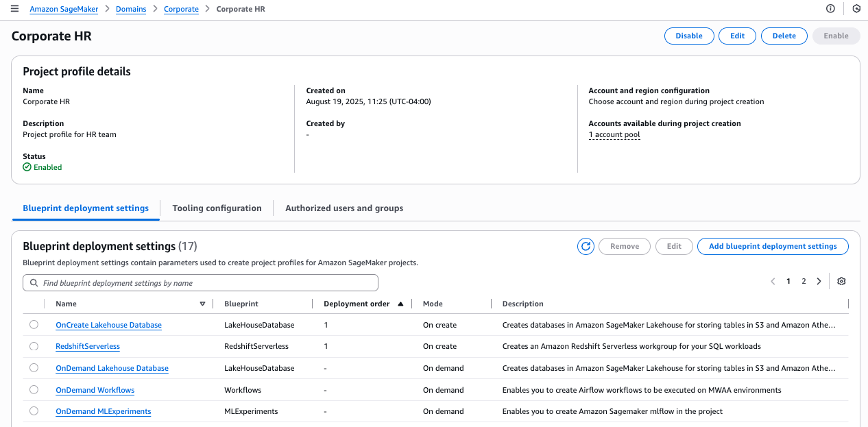Click the Disable button
Image resolution: width=868 pixels, height=427 pixels.
click(x=689, y=36)
